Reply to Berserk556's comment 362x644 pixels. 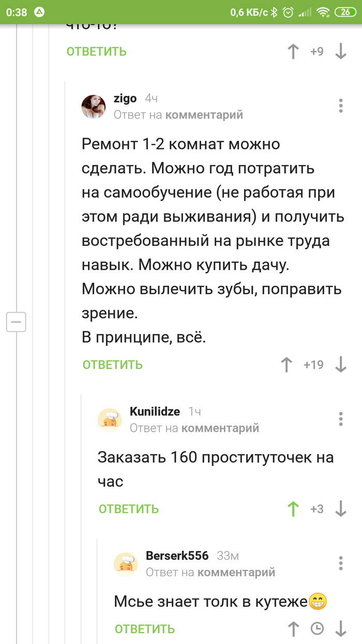click(x=145, y=629)
